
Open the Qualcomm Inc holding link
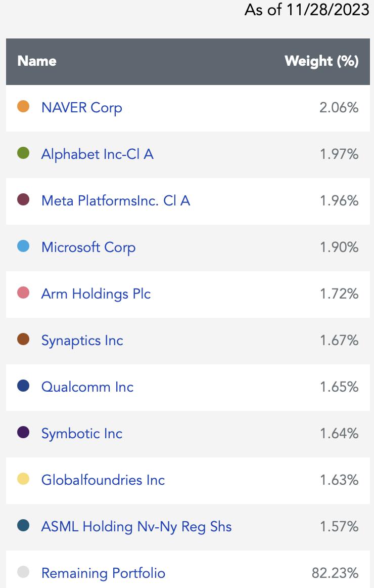tap(87, 387)
